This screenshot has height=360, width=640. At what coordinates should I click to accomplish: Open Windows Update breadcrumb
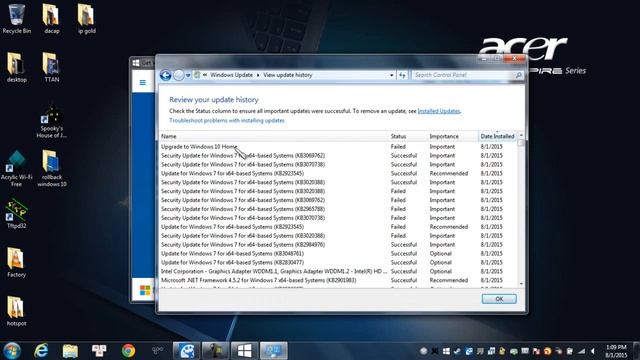point(231,75)
